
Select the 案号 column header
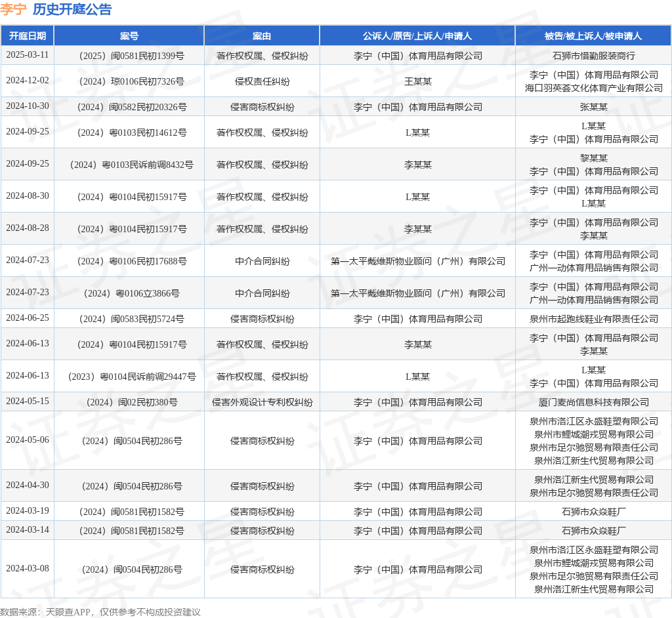129,36
